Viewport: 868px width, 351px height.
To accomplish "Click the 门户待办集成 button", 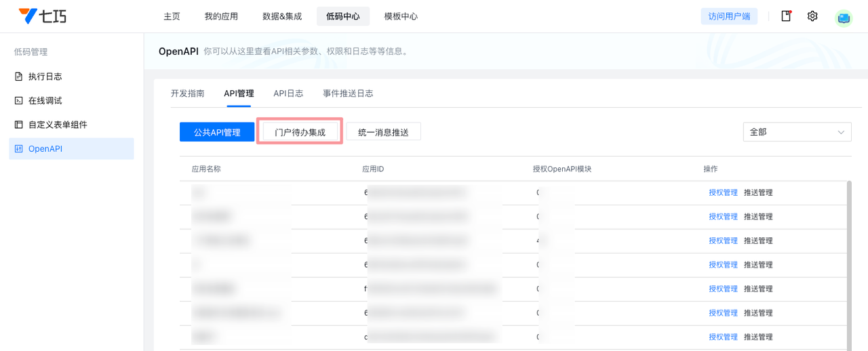I will [300, 132].
